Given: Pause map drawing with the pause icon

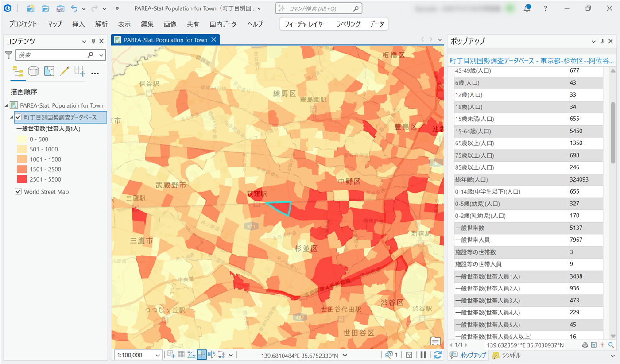Looking at the screenshot, I should 423,355.
